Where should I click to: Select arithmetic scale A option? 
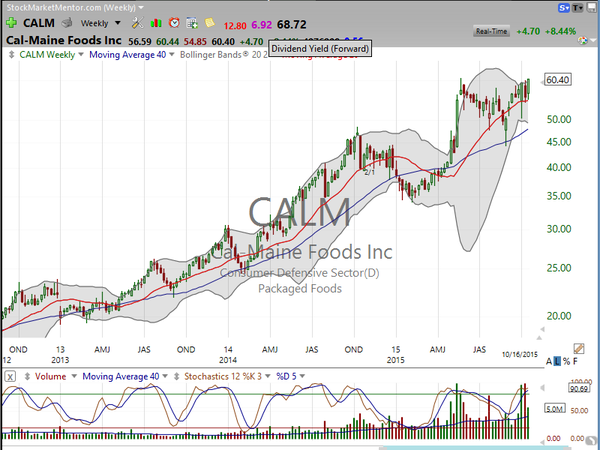(x=549, y=361)
